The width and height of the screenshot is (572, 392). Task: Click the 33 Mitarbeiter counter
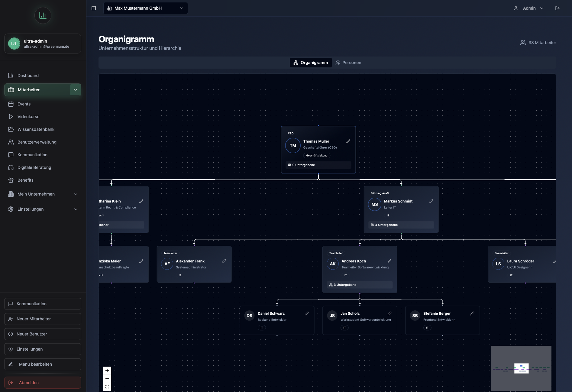pos(538,43)
